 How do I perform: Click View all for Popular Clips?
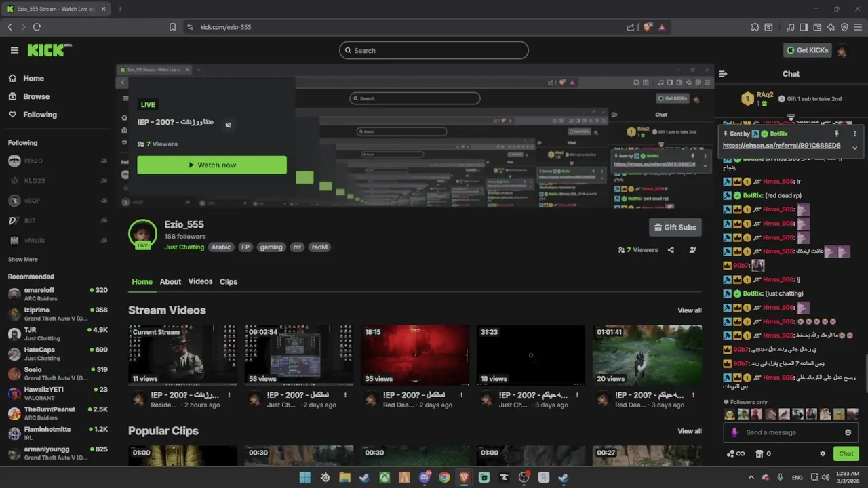(x=690, y=431)
